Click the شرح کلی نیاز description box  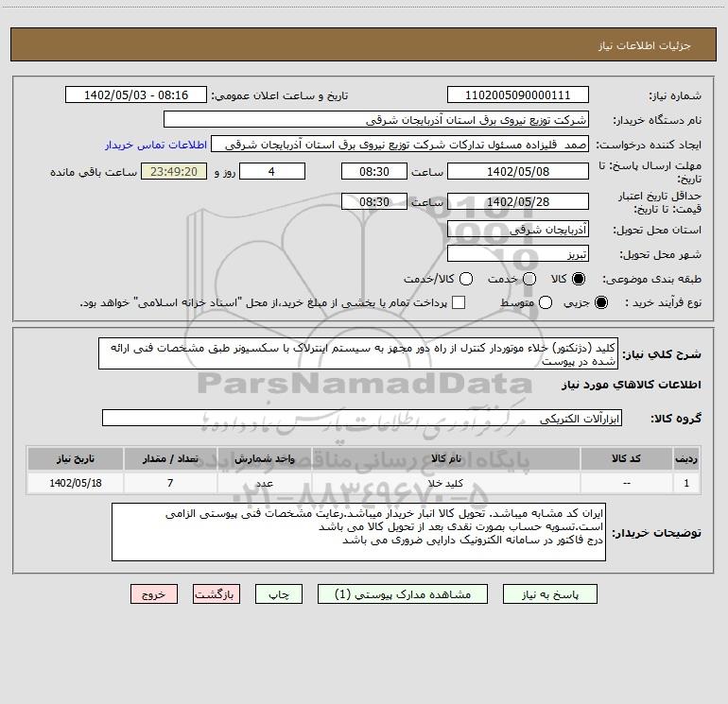click(358, 354)
